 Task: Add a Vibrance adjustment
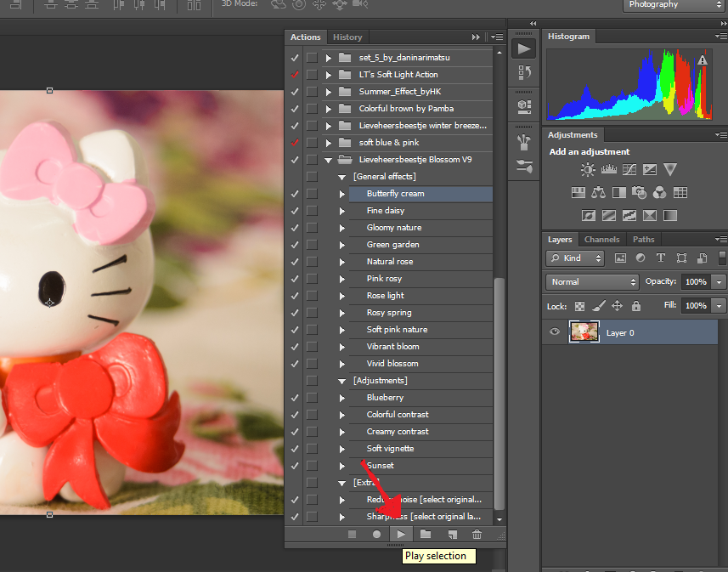pos(670,169)
